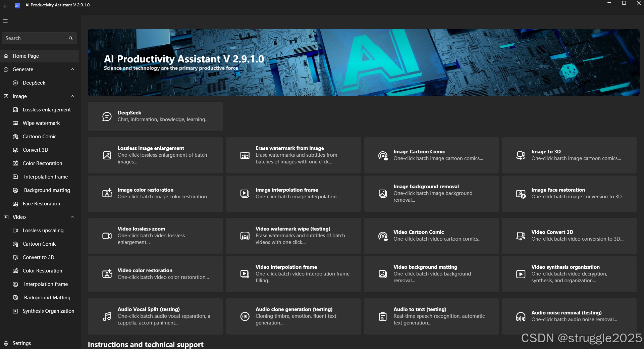Click the back arrow in title bar
The image size is (644, 349).
pos(5,5)
